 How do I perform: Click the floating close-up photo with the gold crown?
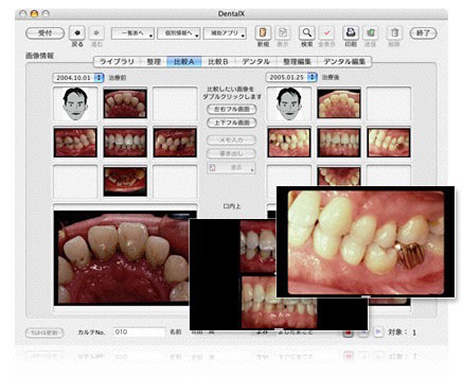click(366, 242)
